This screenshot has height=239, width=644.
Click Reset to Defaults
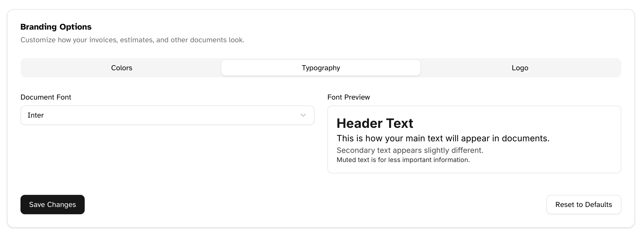coord(584,205)
